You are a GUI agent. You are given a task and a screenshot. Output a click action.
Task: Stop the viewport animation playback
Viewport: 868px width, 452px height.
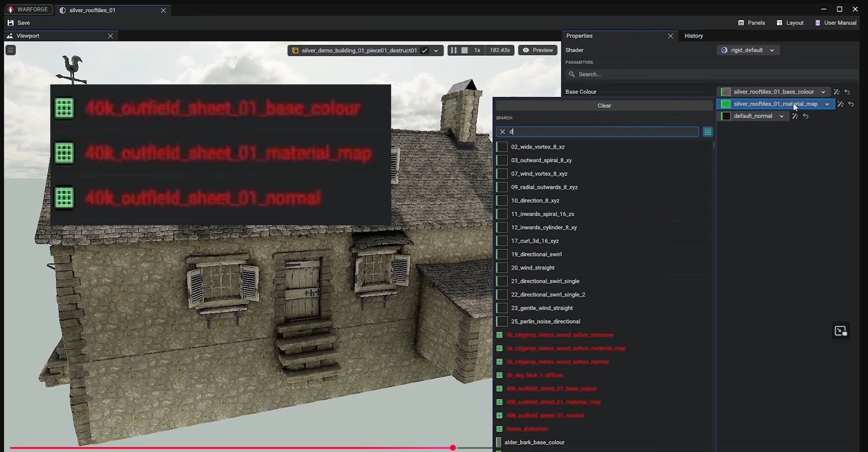pos(465,50)
